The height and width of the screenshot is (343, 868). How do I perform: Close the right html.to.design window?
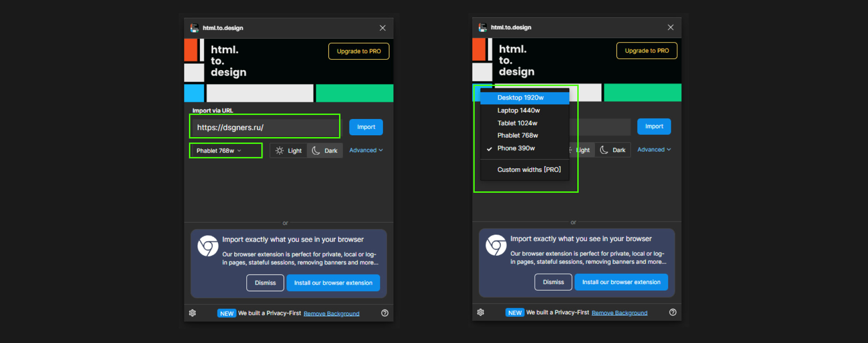point(670,28)
